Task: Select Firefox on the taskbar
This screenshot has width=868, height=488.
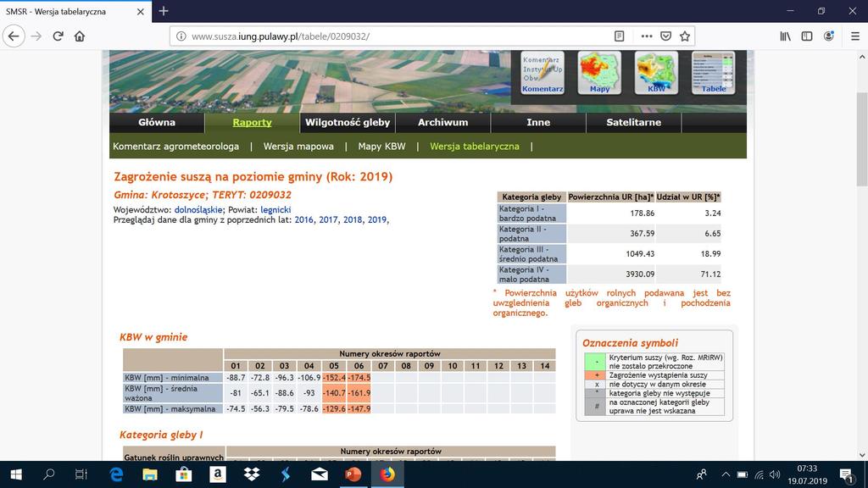Action: (387, 474)
